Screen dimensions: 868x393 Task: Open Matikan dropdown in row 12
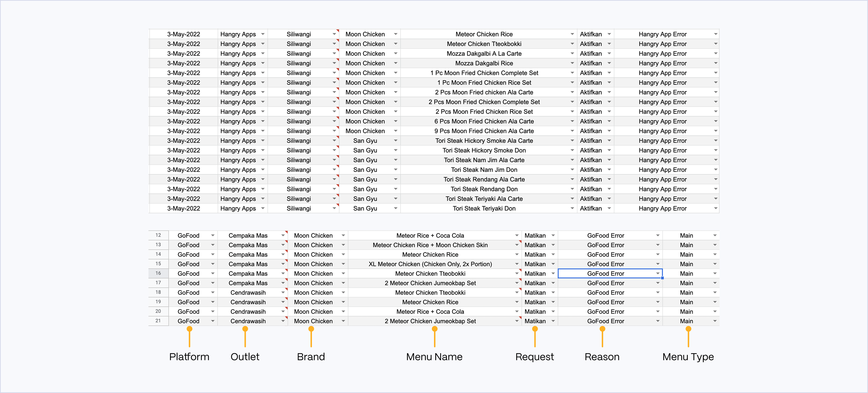[x=553, y=235]
